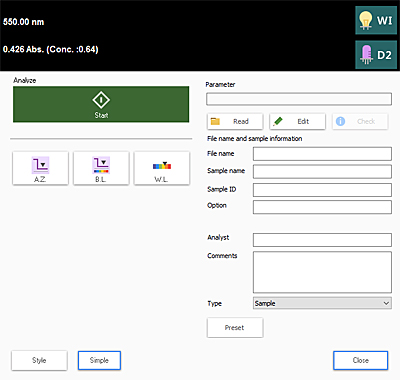Read a parameter file
The height and width of the screenshot is (380, 400).
(x=235, y=121)
